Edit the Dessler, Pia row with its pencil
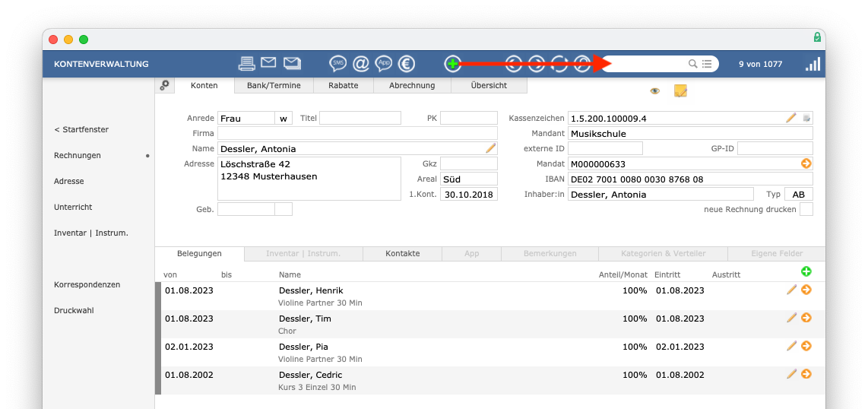The image size is (868, 409). (x=791, y=345)
